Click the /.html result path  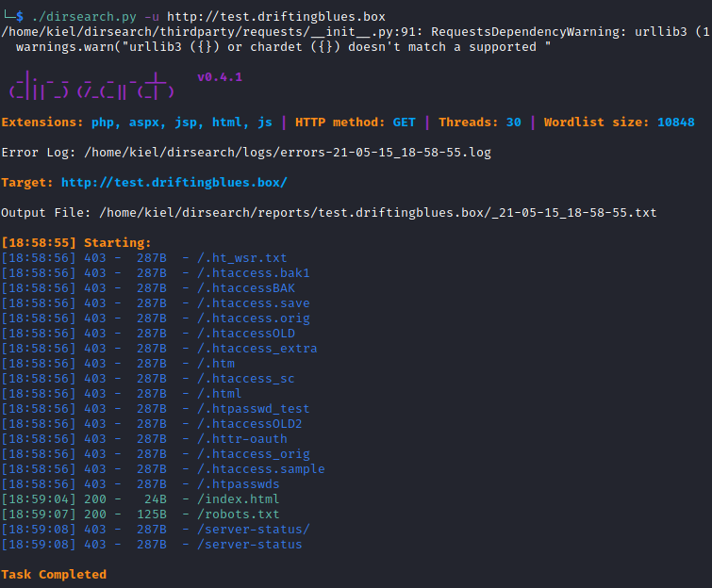point(220,393)
